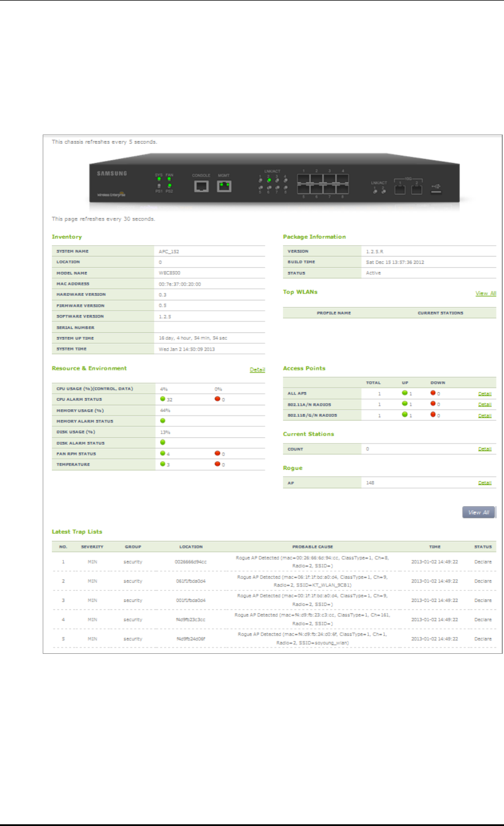Click red DOWN dot for 802.11B/G/N radios
The image size is (504, 826).
point(433,415)
